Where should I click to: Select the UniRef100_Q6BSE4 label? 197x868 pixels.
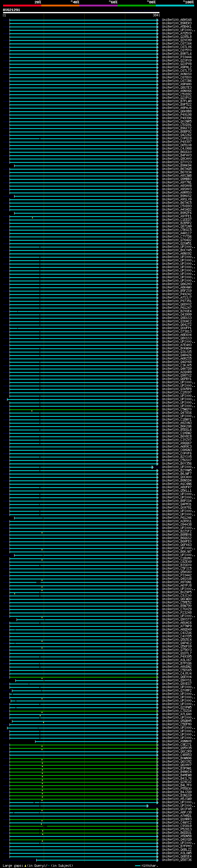(176, 856)
